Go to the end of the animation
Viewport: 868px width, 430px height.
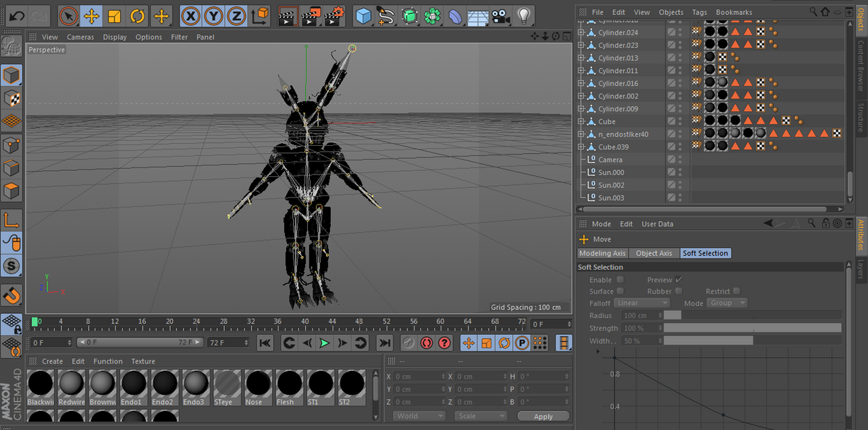click(384, 343)
